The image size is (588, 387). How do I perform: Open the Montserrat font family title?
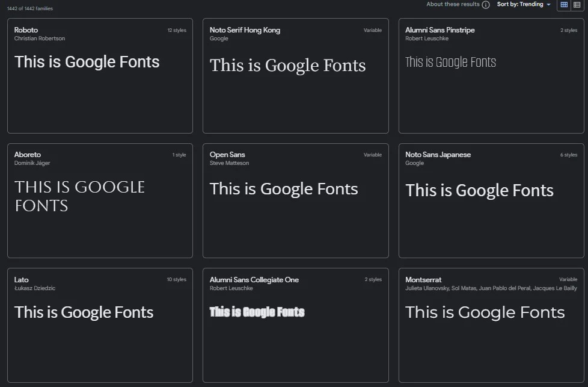click(423, 280)
